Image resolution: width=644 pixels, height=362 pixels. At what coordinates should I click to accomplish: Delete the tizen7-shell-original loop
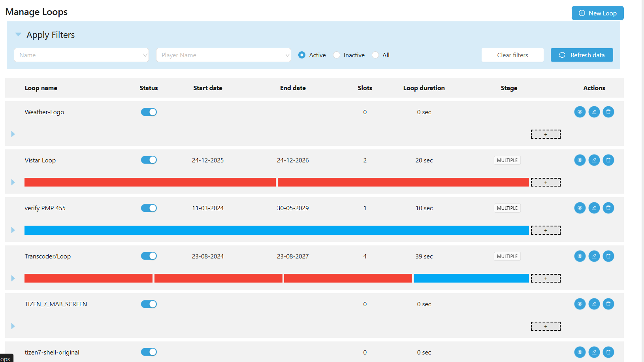pos(608,352)
